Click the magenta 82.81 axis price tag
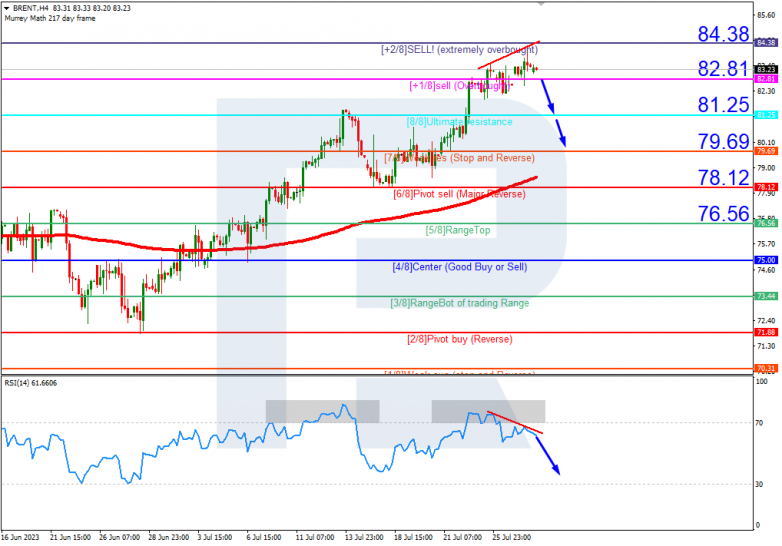 point(766,79)
